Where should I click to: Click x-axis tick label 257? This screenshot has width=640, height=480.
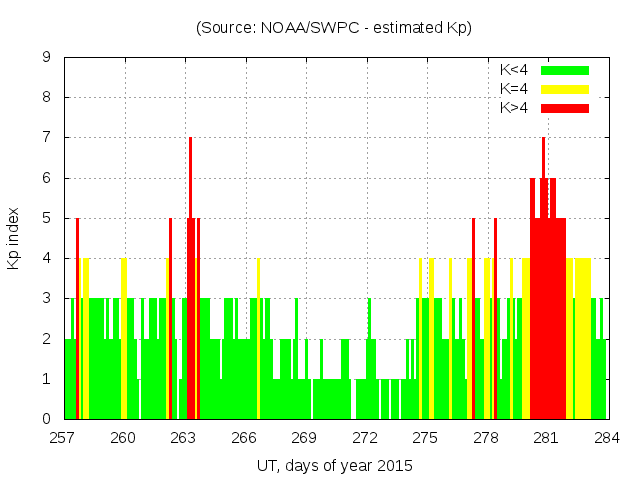click(64, 437)
